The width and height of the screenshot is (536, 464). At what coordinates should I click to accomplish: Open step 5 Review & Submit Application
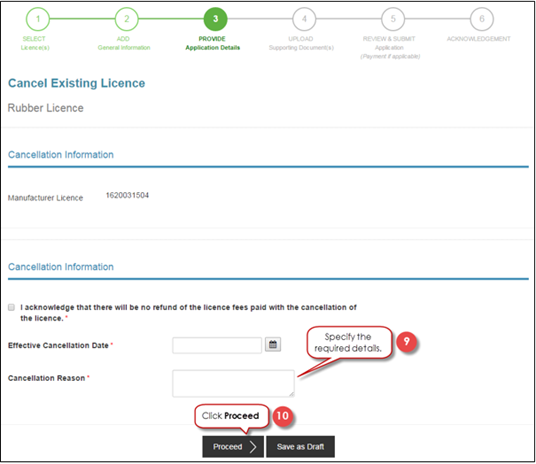coord(393,19)
